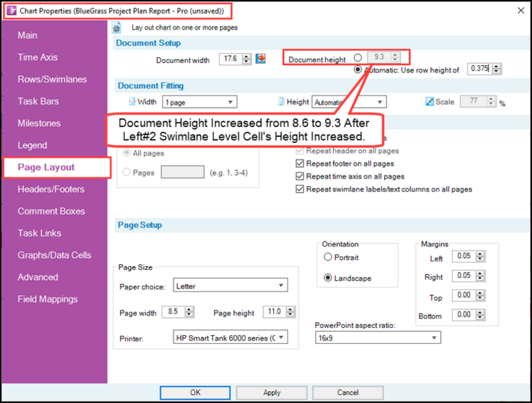532x403 pixels.
Task: Select the Field Mappings tab
Action: (x=48, y=300)
